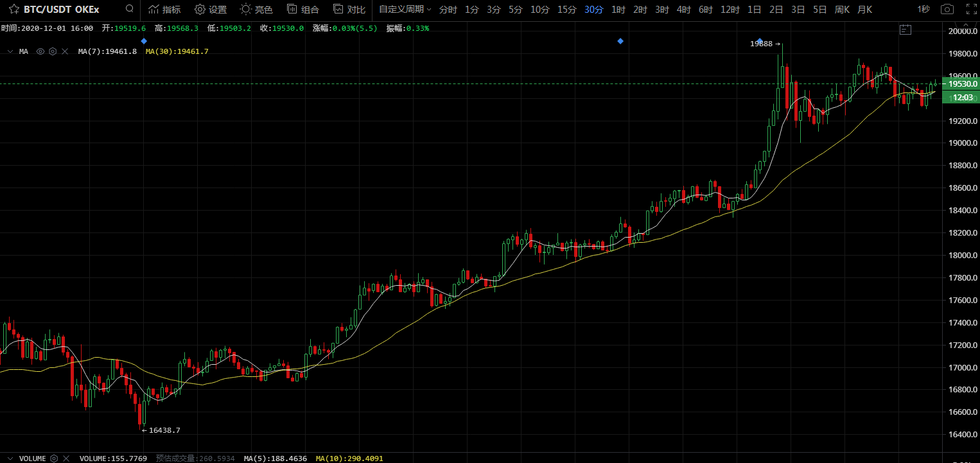
Task: Open the 组合 combination view
Action: [302, 10]
